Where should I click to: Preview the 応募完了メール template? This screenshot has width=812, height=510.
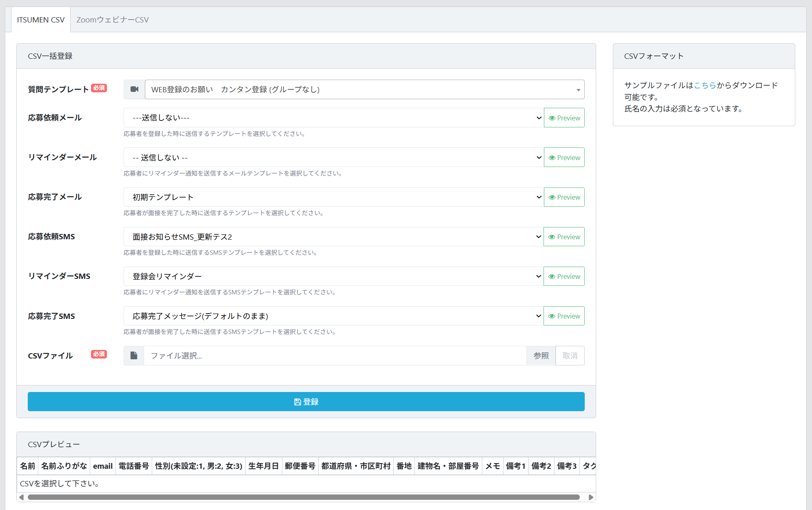[564, 197]
